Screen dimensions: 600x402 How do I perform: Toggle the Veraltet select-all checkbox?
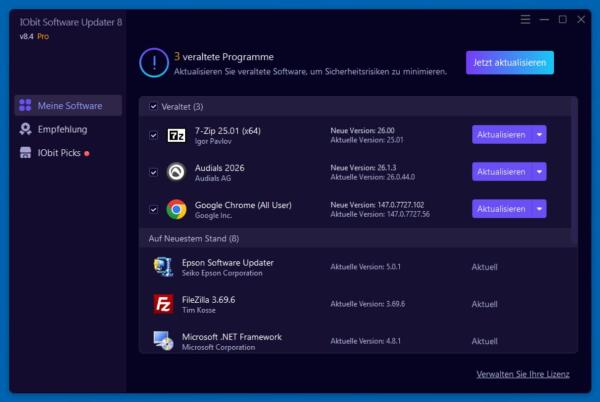(153, 106)
